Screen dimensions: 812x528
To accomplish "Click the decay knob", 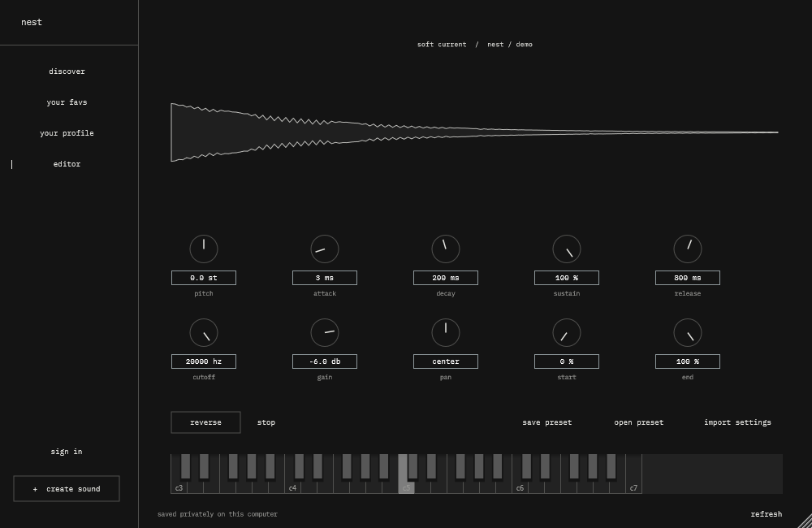I will pyautogui.click(x=445, y=249).
